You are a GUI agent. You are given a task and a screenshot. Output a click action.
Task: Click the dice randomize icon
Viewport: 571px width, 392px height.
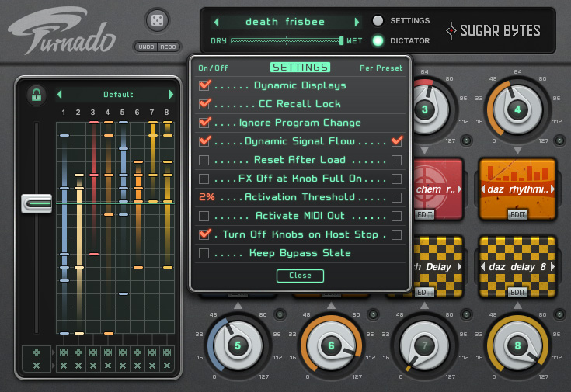click(x=157, y=21)
